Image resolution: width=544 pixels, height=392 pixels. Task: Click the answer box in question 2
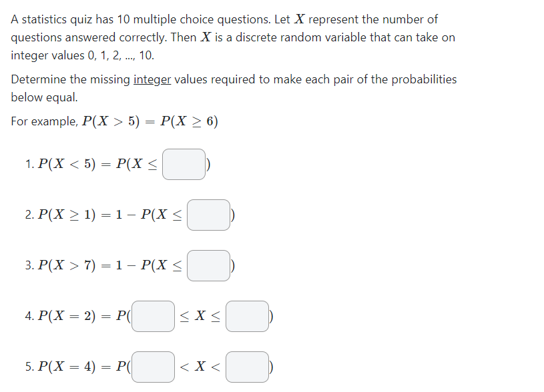[208, 215]
